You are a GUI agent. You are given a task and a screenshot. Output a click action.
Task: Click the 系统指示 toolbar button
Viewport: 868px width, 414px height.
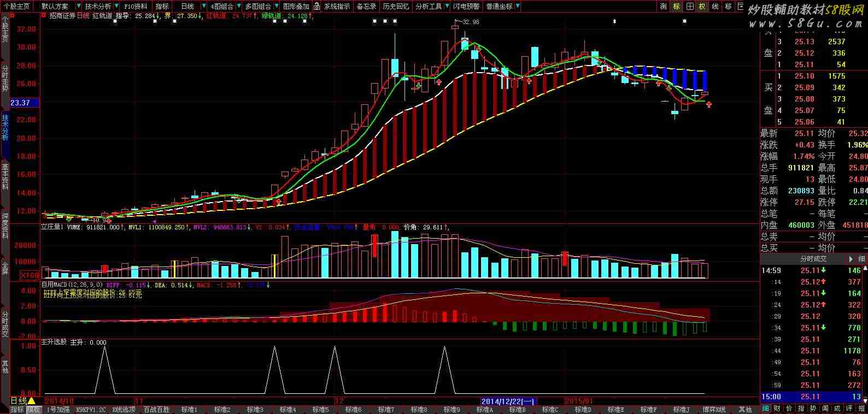point(337,7)
